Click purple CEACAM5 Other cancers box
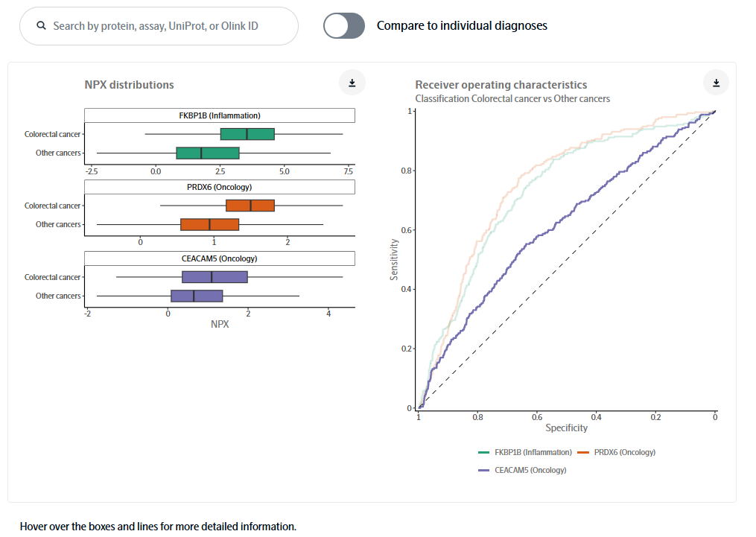This screenshot has width=756, height=537. 197,296
